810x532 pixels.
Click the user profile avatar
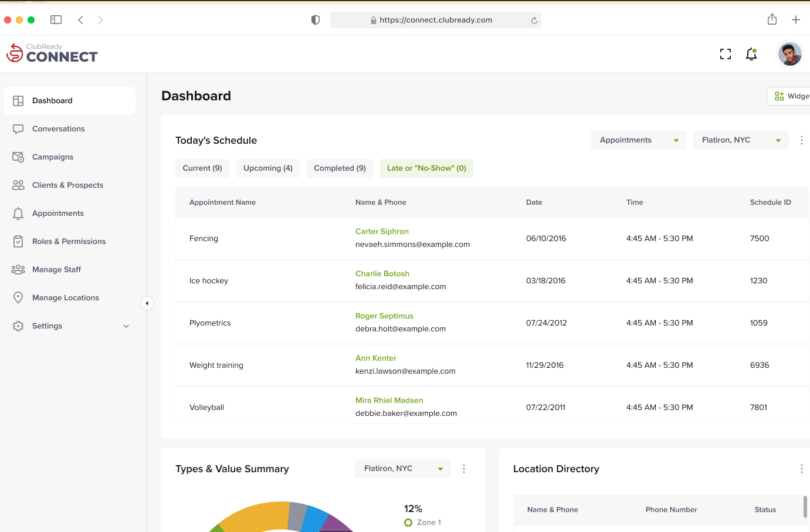tap(789, 55)
